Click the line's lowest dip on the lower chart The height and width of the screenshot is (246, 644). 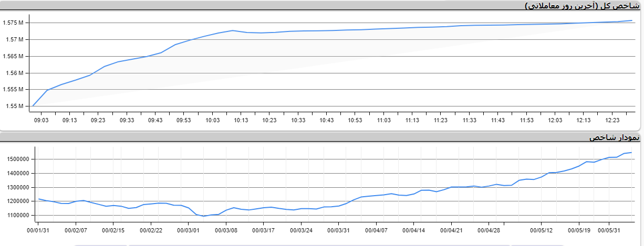tap(204, 216)
